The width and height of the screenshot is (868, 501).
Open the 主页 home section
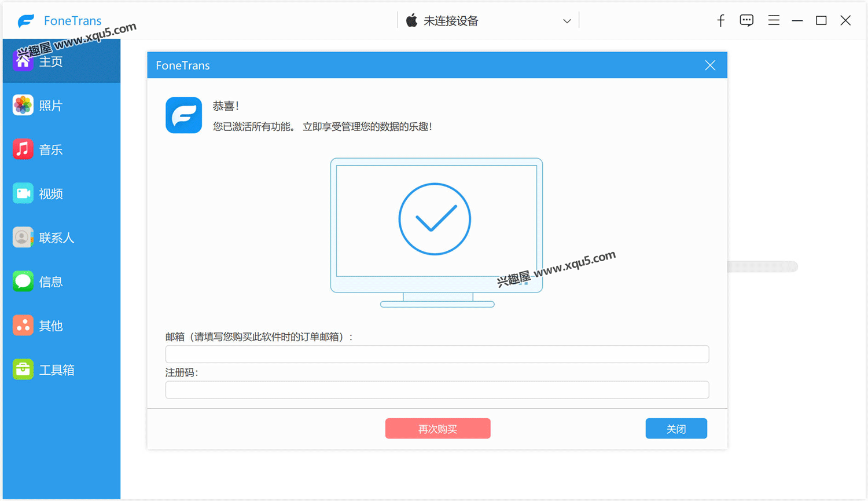tap(61, 61)
